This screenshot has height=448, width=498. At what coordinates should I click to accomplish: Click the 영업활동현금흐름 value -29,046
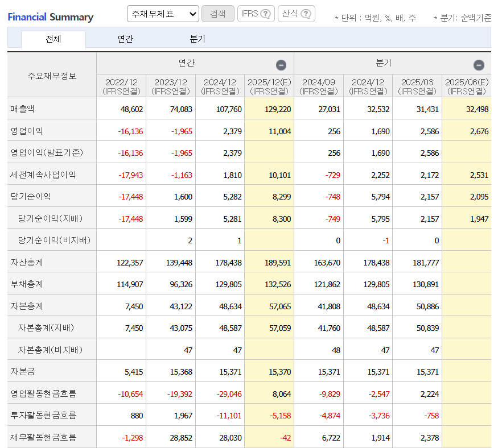tap(229, 394)
